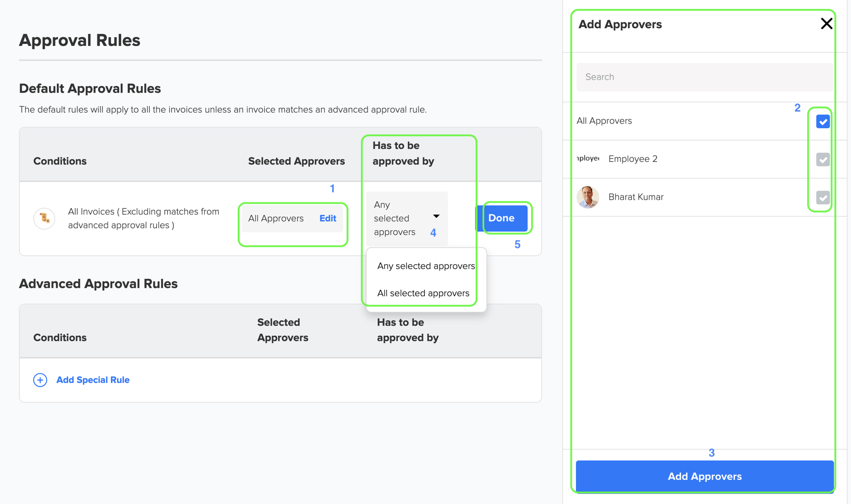
Task: Click the Conditions column header
Action: [x=59, y=161]
